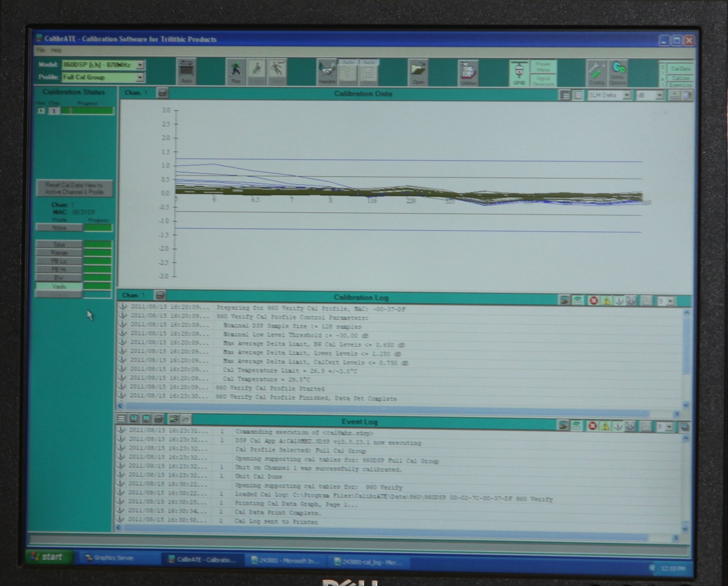Open the File menu
Image resolution: width=728 pixels, height=586 pixels.
point(40,50)
